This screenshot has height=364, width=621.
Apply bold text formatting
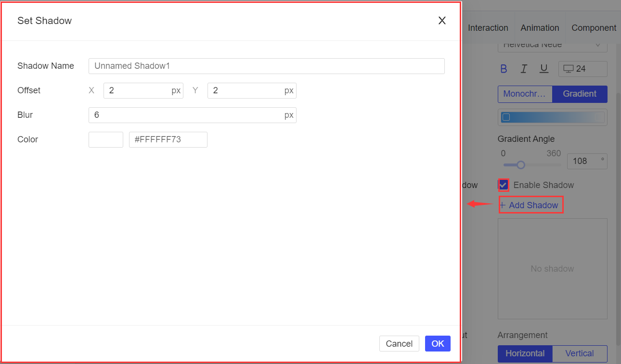click(x=504, y=69)
